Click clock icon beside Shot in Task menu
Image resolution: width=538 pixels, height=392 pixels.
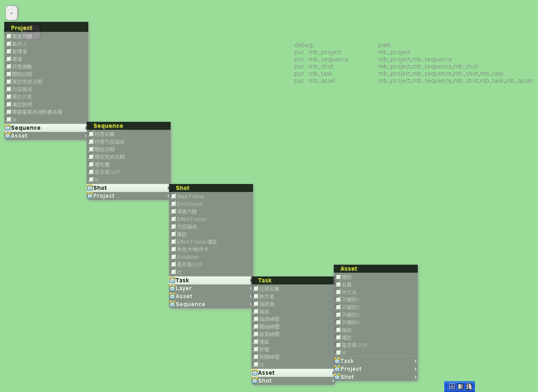(x=255, y=381)
